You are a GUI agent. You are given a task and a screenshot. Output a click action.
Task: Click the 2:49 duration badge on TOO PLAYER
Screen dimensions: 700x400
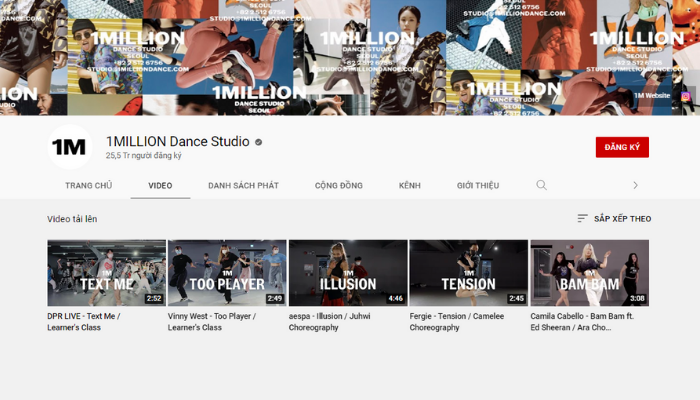(275, 299)
